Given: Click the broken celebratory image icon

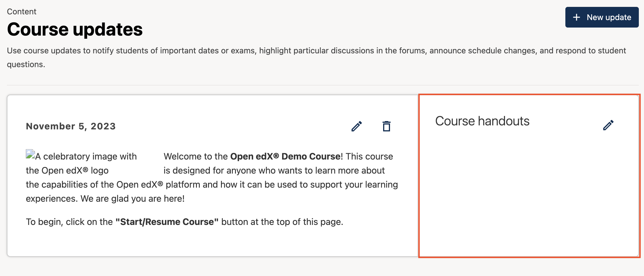Looking at the screenshot, I should [30, 154].
